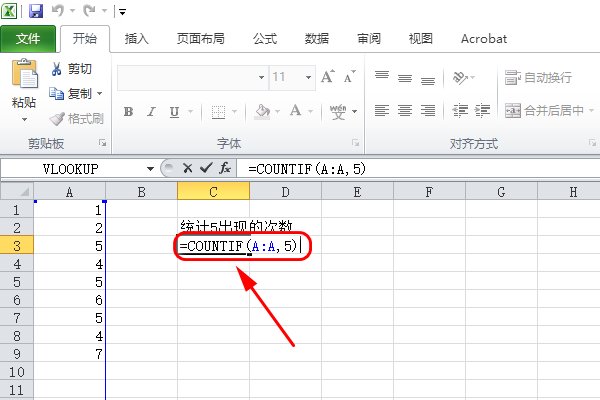This screenshot has width=600, height=400.
Task: Switch to the 公式 (Formulas) tab
Action: (x=264, y=39)
